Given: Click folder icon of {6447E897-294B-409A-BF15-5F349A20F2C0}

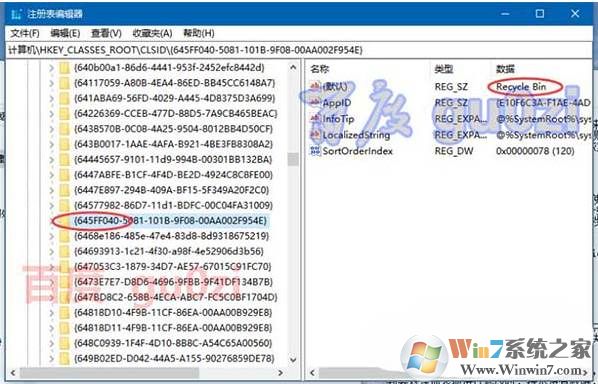Looking at the screenshot, I should coord(64,190).
